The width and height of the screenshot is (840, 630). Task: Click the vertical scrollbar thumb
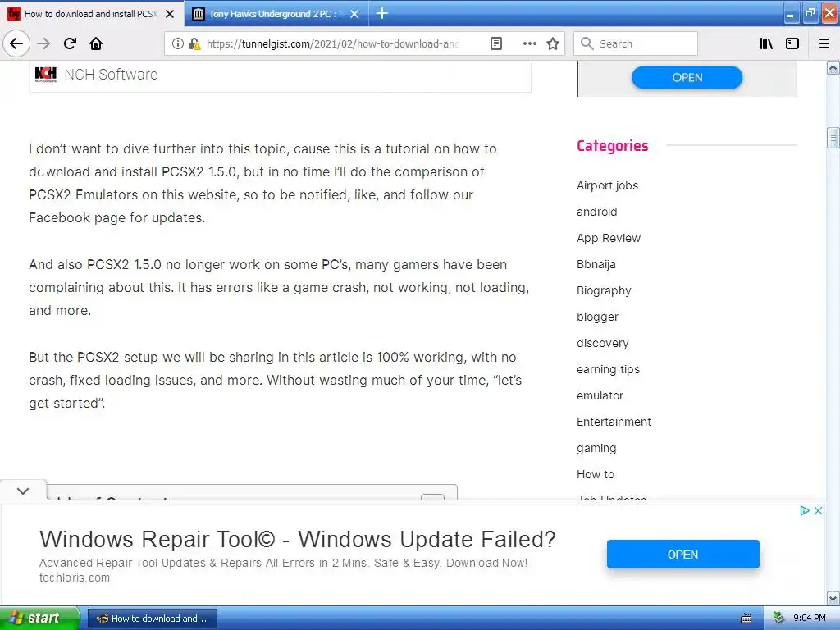pyautogui.click(x=833, y=138)
